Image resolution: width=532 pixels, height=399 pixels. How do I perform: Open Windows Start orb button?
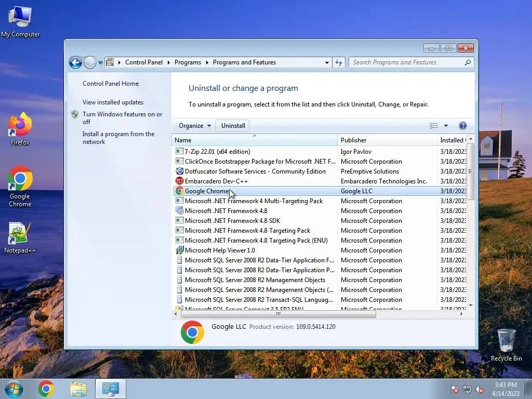[14, 389]
